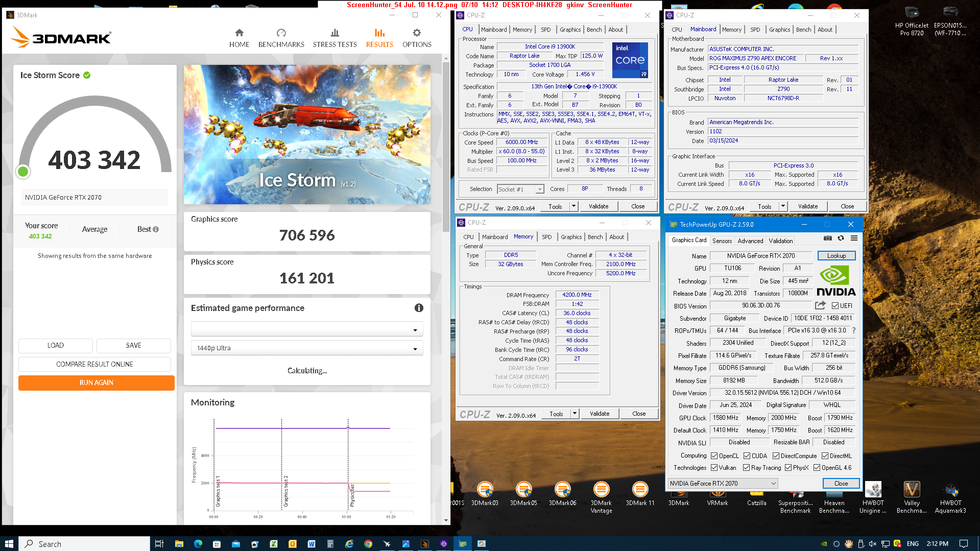Toggle the OpenCL checkbox
The width and height of the screenshot is (980, 551).
pyautogui.click(x=714, y=456)
